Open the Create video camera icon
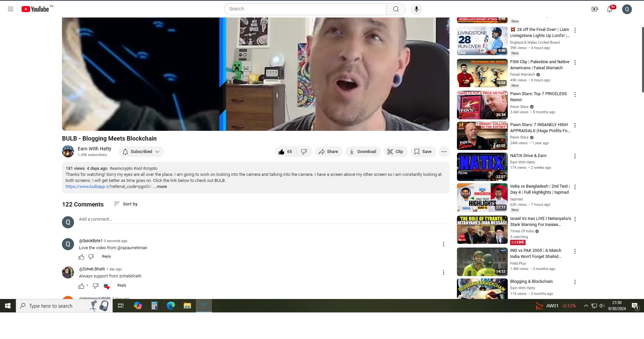Viewport: 644px width, 339px height. [595, 9]
